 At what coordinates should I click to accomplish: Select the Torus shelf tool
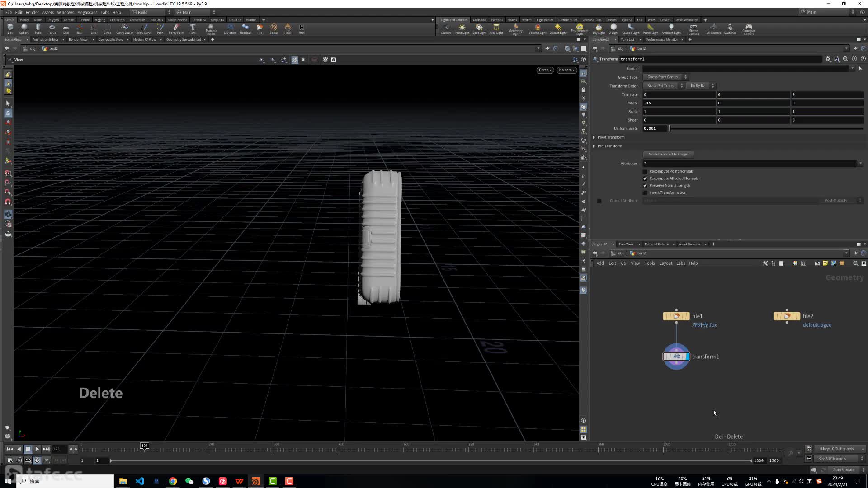(52, 29)
